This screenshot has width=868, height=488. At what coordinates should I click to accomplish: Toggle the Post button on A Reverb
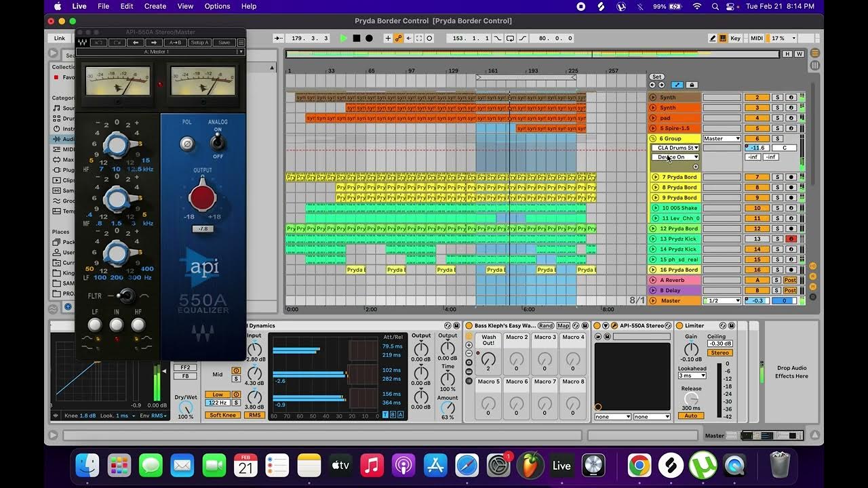click(790, 280)
